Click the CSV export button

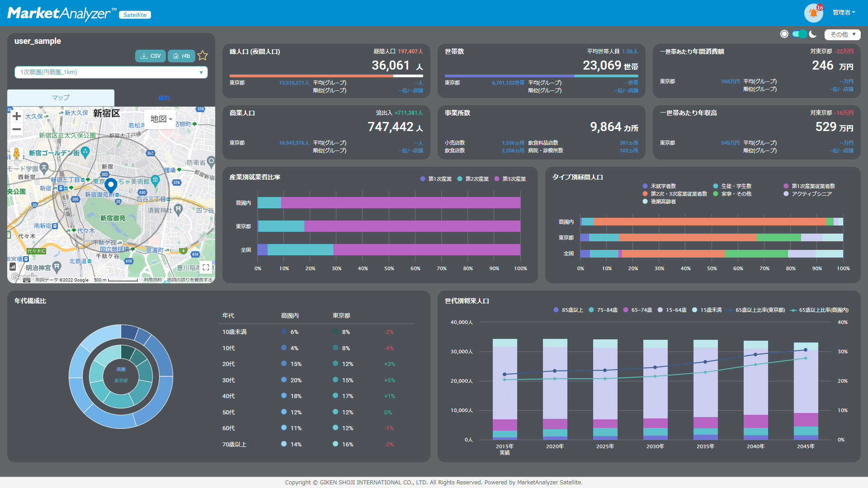click(150, 56)
